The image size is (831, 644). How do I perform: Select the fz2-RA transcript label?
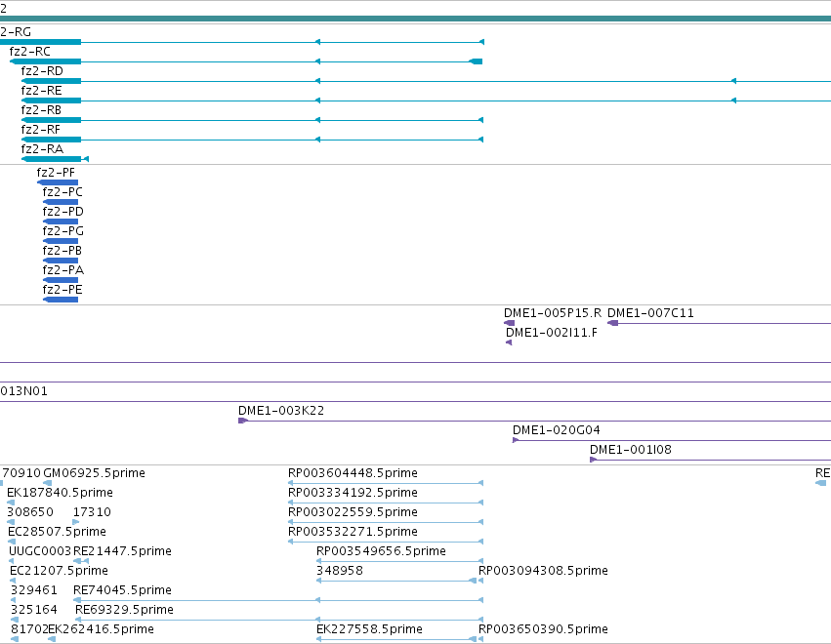[42, 149]
